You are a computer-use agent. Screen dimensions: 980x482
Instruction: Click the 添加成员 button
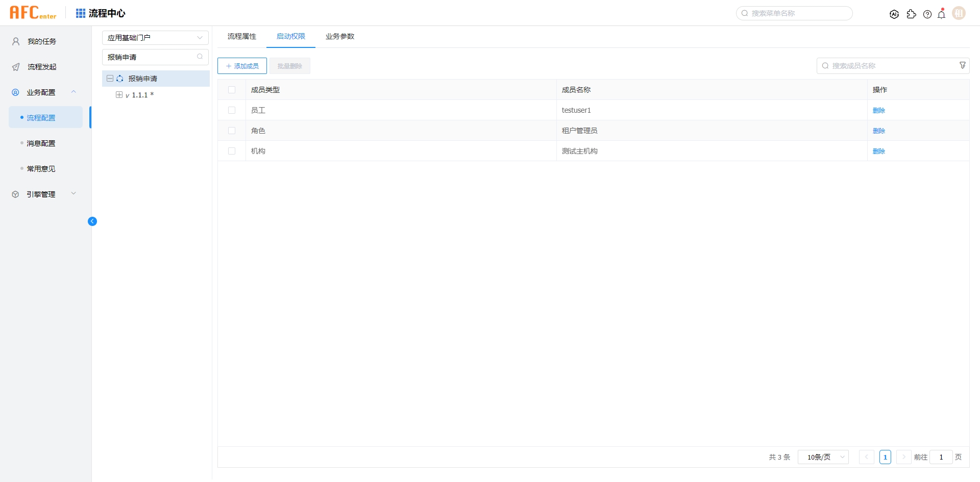coord(242,66)
